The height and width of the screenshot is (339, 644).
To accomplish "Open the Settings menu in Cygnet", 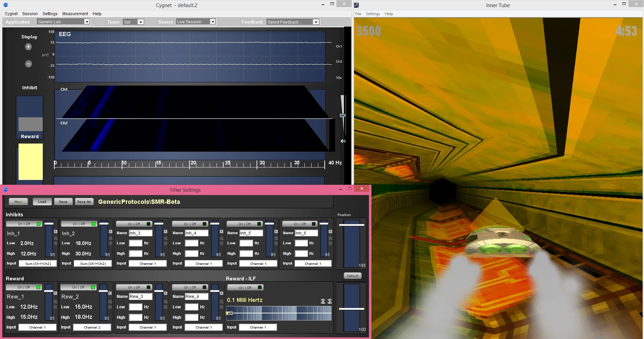I will [50, 14].
